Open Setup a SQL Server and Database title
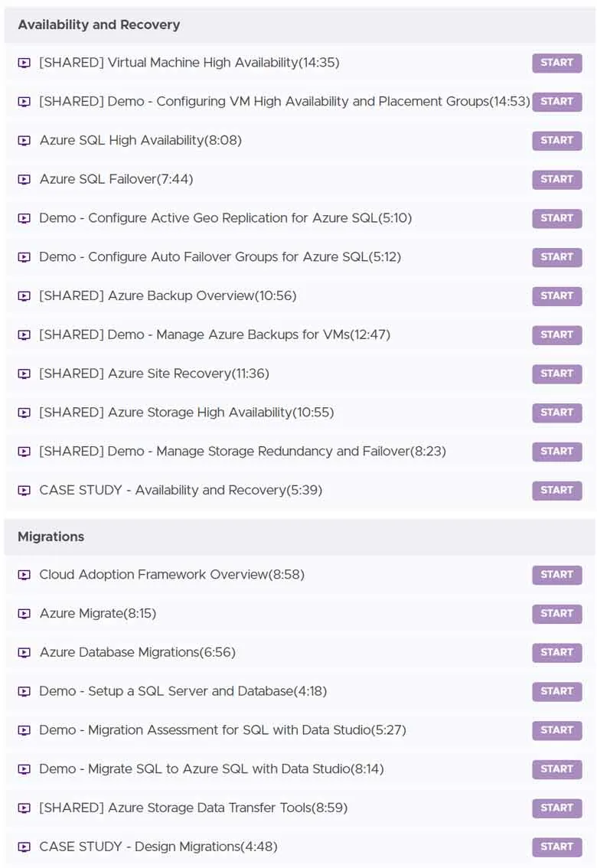The image size is (597, 868). [183, 691]
